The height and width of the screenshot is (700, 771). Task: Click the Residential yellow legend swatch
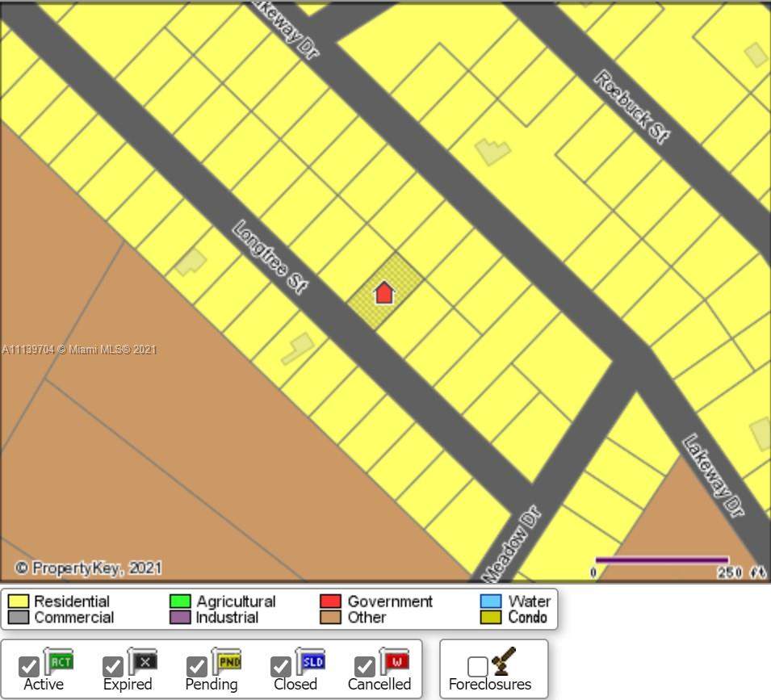click(19, 601)
